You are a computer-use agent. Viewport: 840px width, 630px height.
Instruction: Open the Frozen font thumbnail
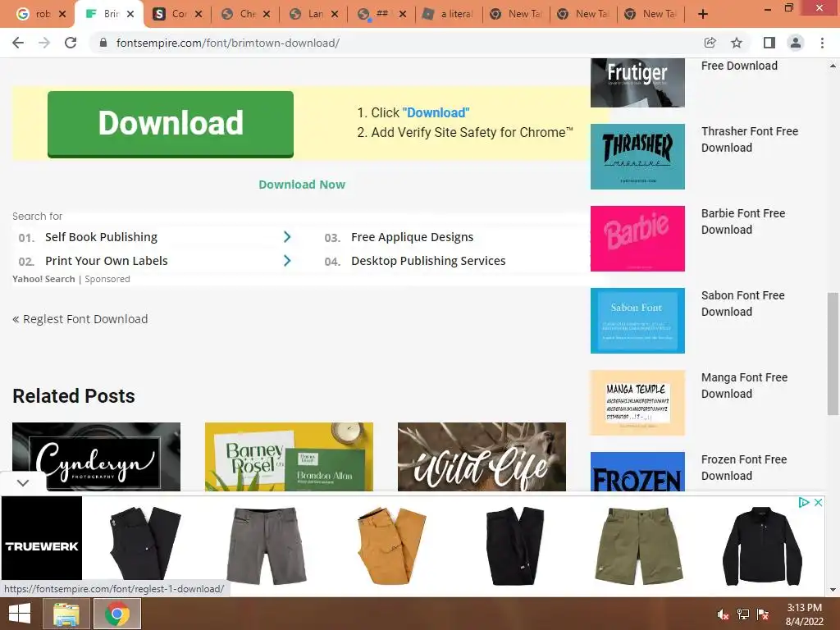click(637, 472)
